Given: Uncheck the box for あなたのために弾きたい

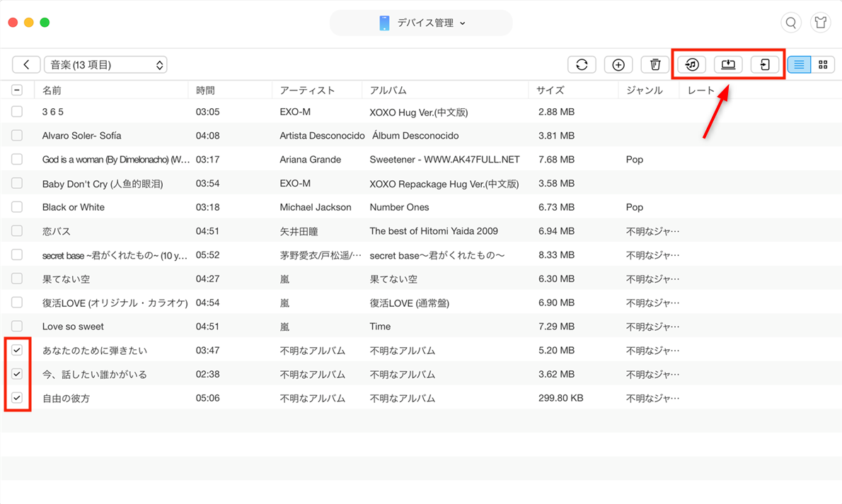Looking at the screenshot, I should point(17,350).
